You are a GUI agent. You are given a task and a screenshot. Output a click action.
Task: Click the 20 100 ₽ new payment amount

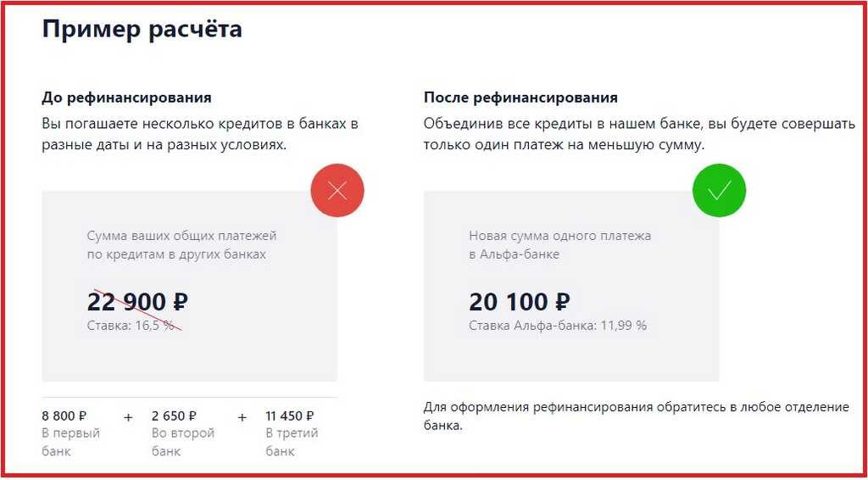click(x=520, y=302)
